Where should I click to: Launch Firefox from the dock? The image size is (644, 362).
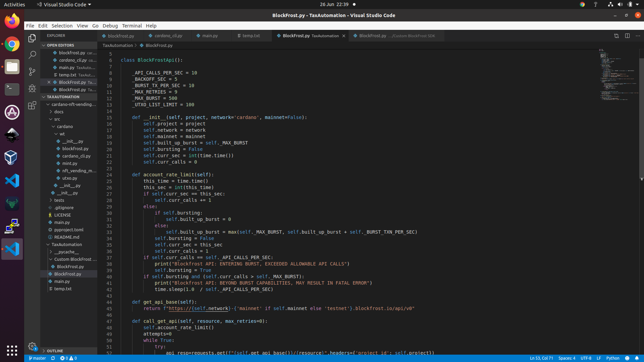point(12,21)
